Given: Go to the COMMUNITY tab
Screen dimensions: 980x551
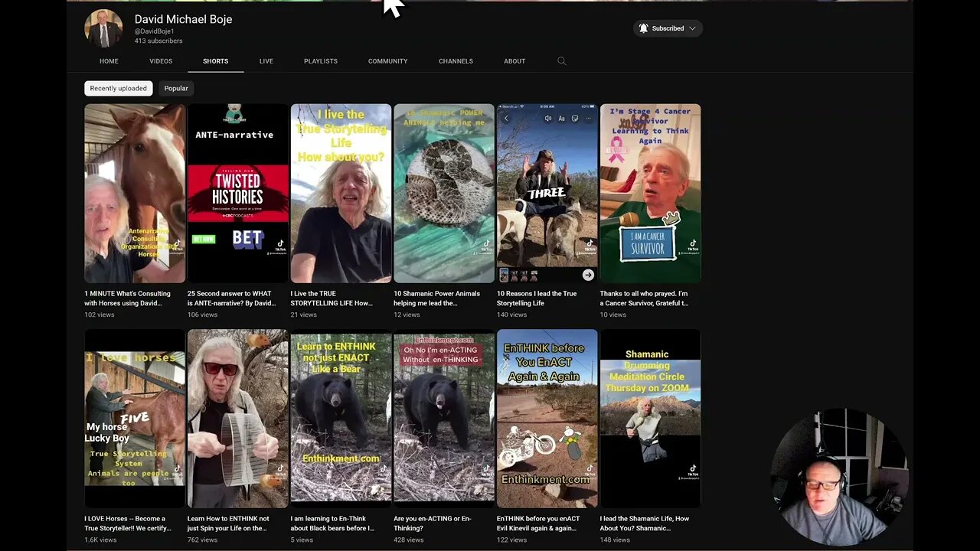Looking at the screenshot, I should point(388,61).
